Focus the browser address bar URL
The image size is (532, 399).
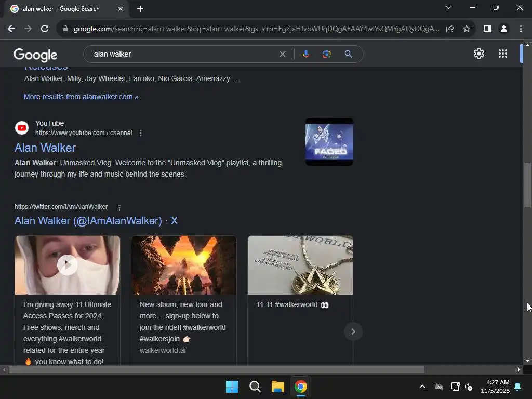point(256,29)
